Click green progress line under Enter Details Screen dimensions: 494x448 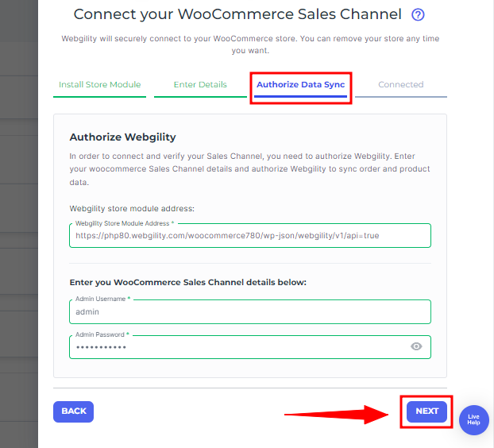tap(200, 97)
